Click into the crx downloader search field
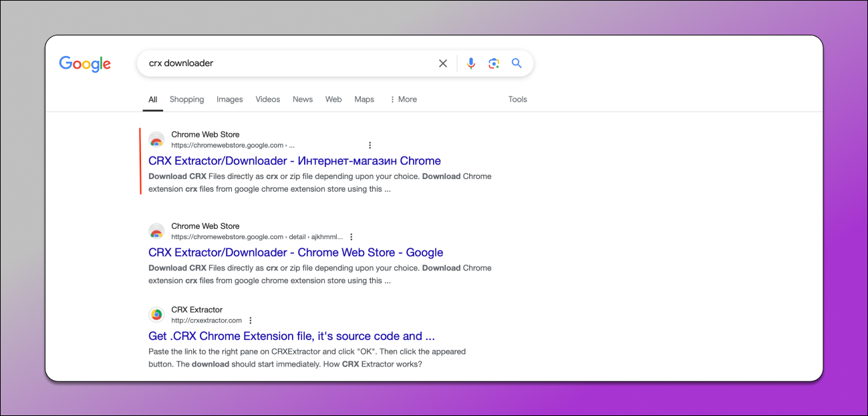Screen dimensions: 868x416 tap(287, 63)
